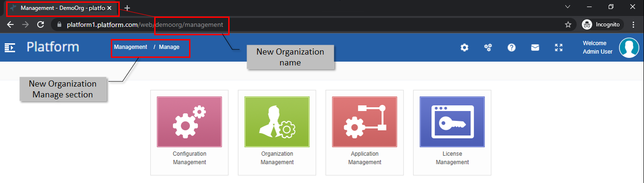Minimize the browser window

(x=589, y=7)
